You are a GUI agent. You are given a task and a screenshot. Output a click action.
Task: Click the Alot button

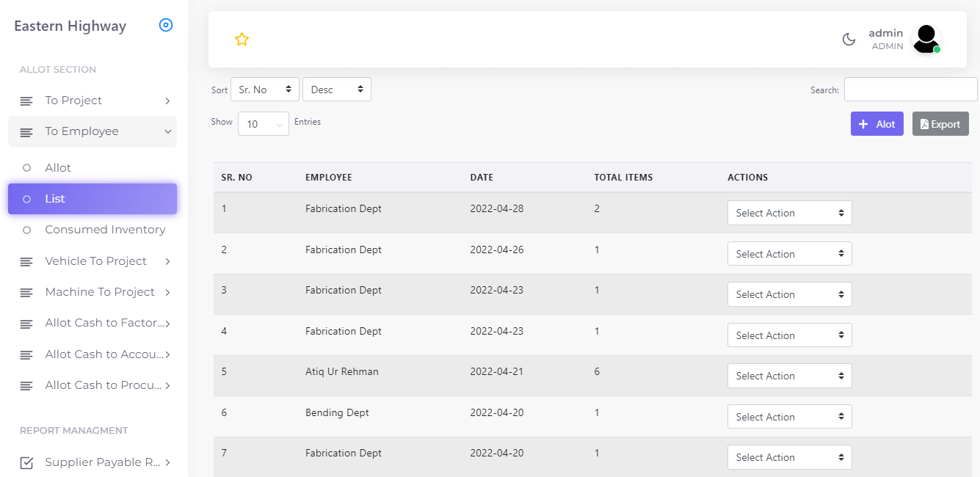point(877,124)
